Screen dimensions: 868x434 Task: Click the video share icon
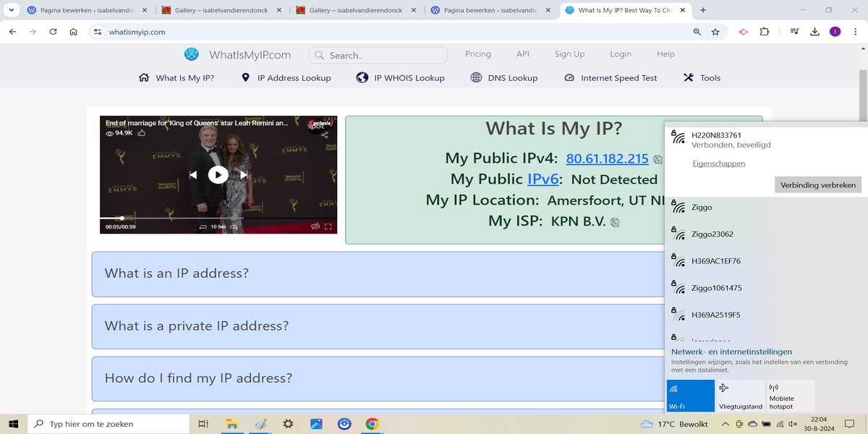click(x=325, y=135)
